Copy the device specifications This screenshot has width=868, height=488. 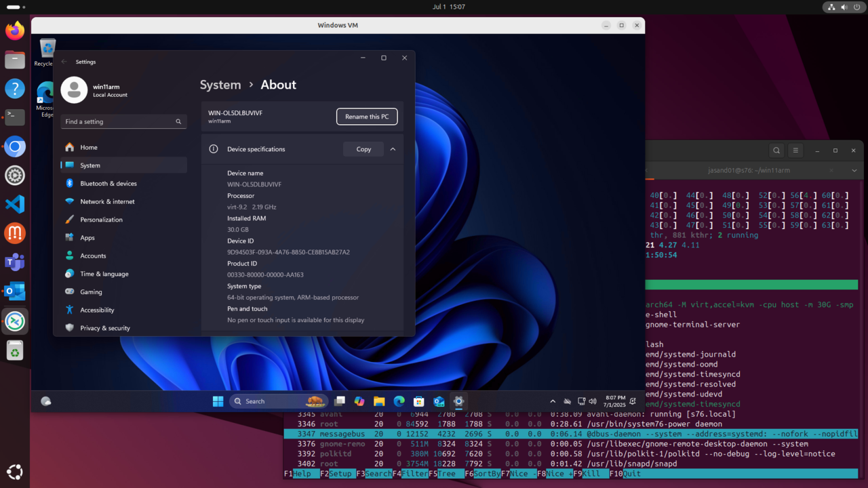363,149
